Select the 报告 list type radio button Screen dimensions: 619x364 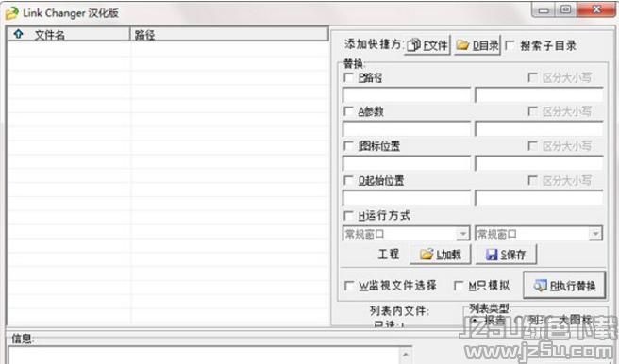475,320
